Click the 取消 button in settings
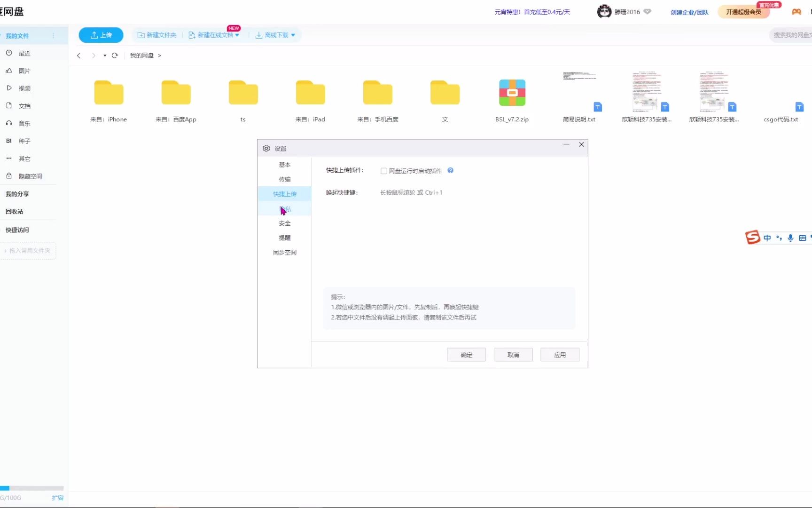Screen dimensions: 812x508 point(513,355)
